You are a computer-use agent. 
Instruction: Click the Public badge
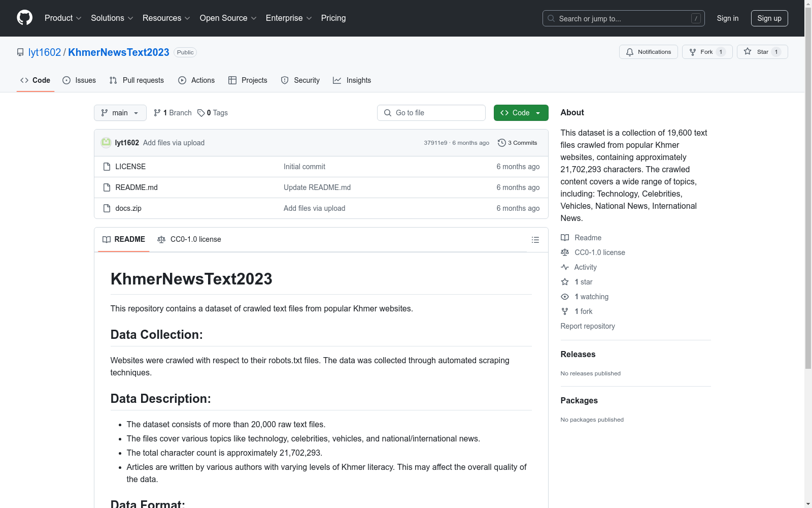point(185,52)
